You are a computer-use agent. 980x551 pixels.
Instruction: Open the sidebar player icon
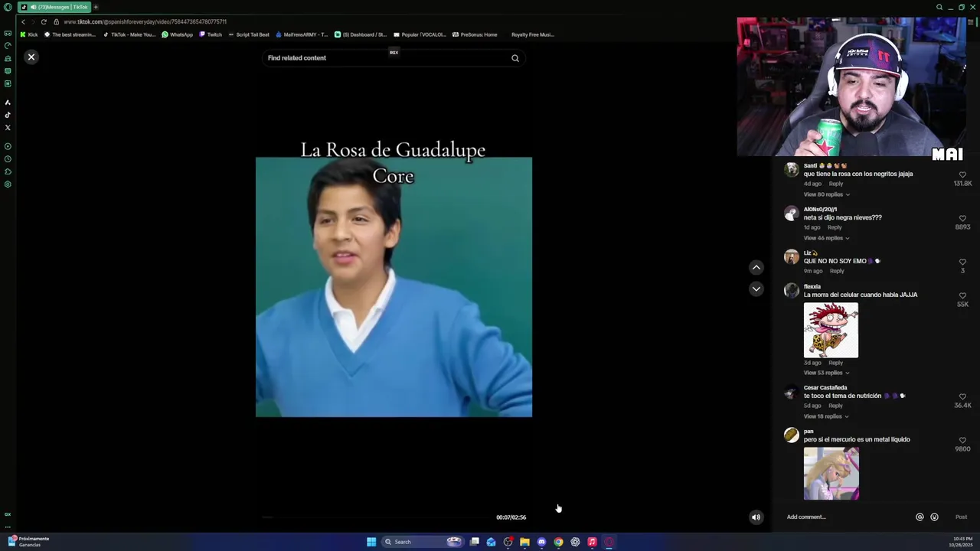8,146
